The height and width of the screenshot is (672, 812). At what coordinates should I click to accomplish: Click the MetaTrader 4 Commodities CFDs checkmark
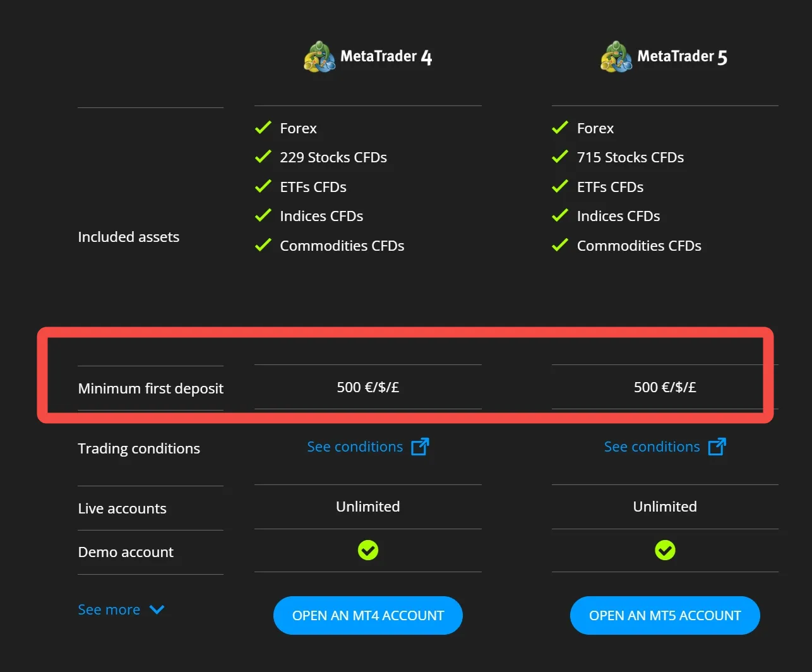pyautogui.click(x=263, y=245)
